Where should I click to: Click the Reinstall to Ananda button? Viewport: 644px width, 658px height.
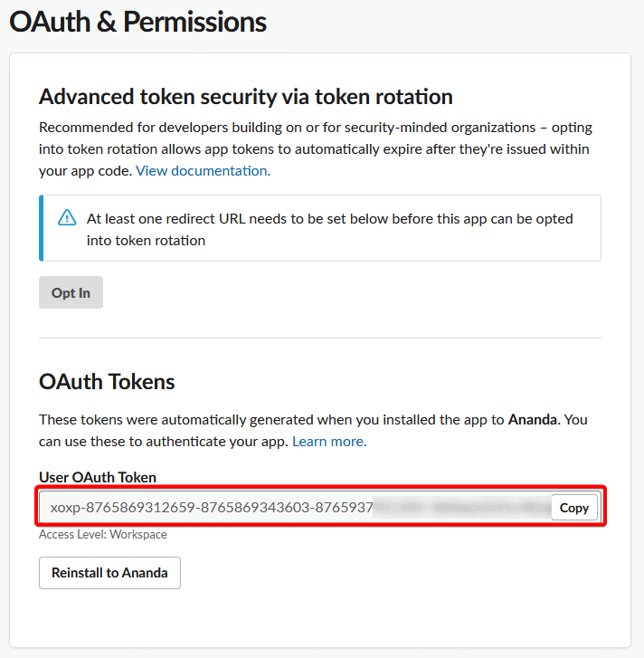(109, 573)
